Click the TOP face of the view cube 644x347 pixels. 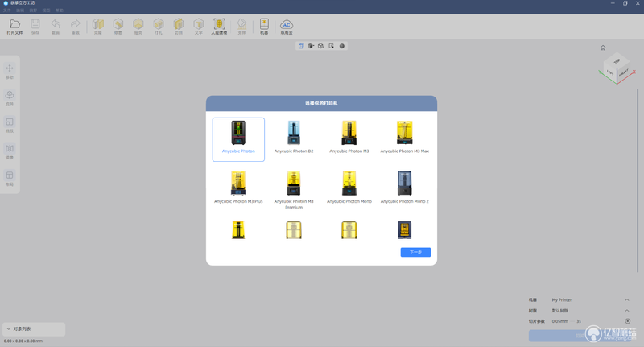(x=617, y=60)
